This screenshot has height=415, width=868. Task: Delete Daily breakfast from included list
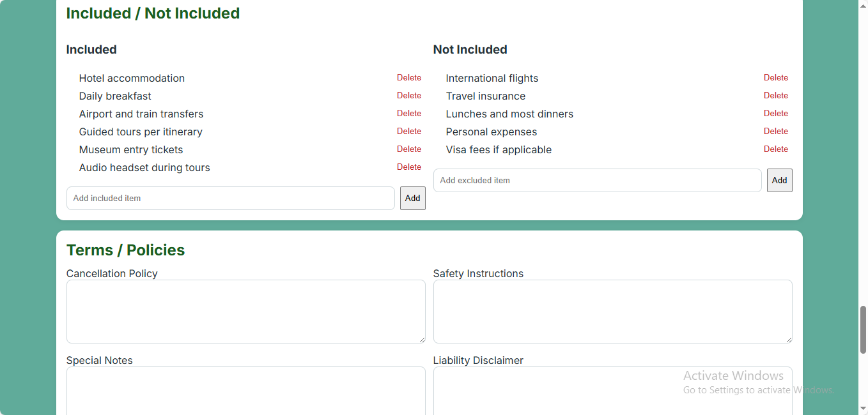pyautogui.click(x=408, y=96)
